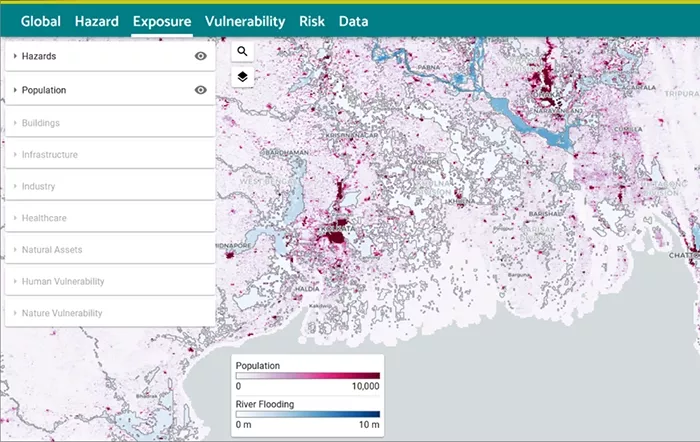Click the Healthcare section label
This screenshot has height=442, width=700.
44,218
